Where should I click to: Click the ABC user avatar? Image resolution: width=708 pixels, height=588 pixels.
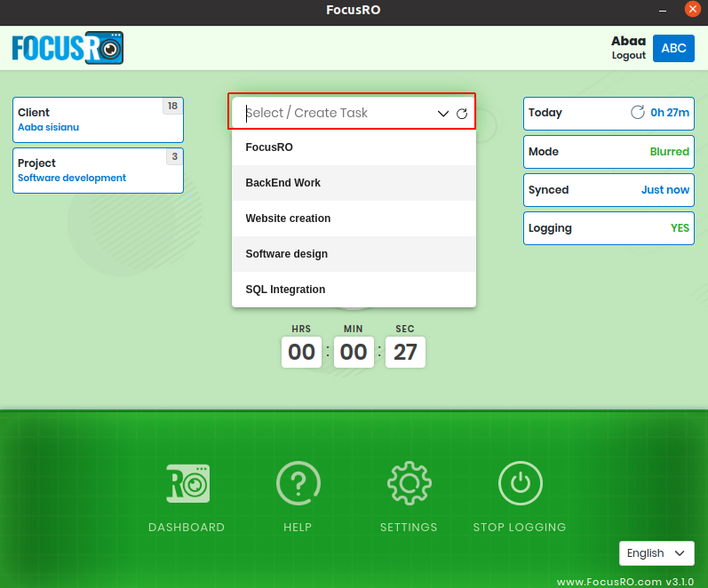(673, 48)
